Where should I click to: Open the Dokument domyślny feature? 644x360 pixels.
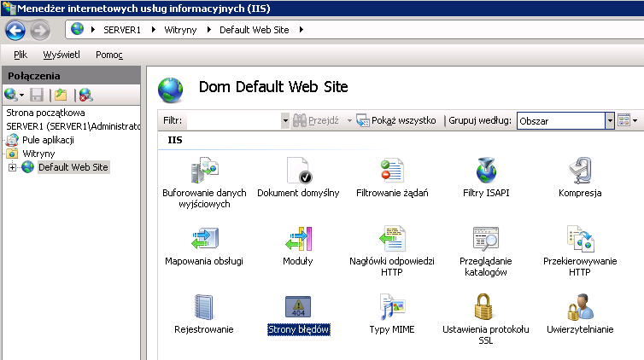click(x=298, y=177)
